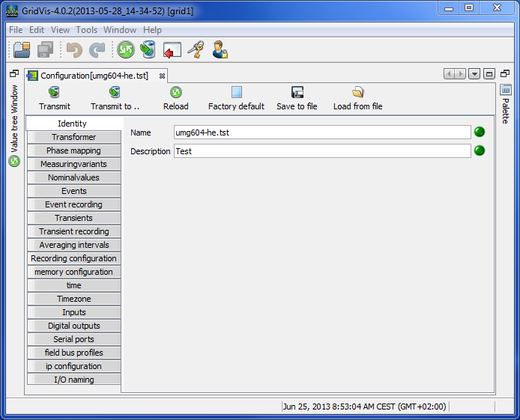Click the user with padlock icon
The height and width of the screenshot is (420, 520).
click(220, 50)
